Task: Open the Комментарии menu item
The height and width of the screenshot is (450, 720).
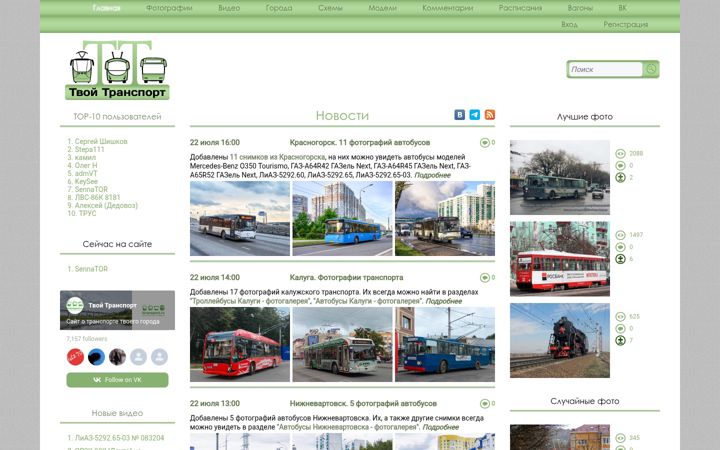Action: [x=448, y=8]
